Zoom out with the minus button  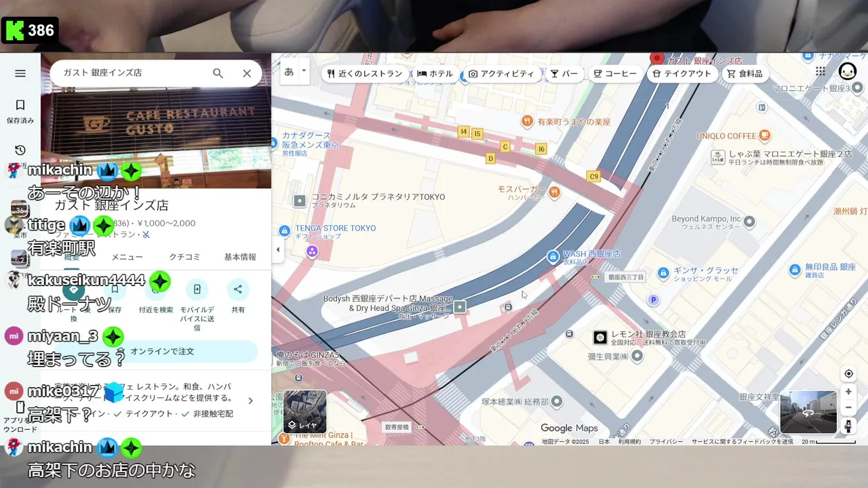[848, 407]
